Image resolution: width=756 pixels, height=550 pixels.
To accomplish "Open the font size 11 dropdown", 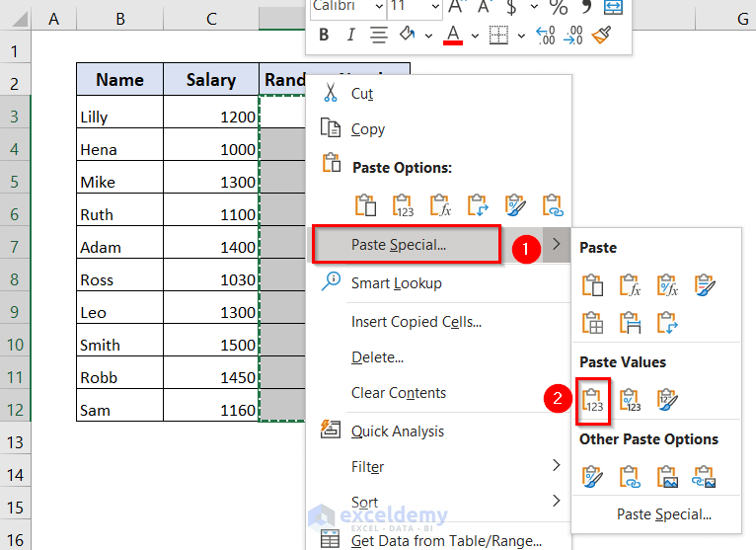I will point(435,6).
